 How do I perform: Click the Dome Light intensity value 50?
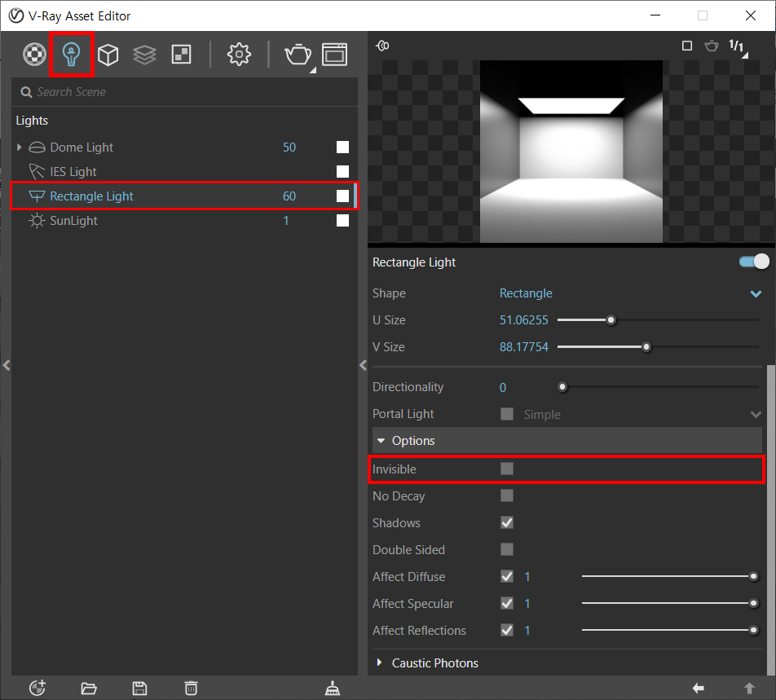[x=289, y=147]
